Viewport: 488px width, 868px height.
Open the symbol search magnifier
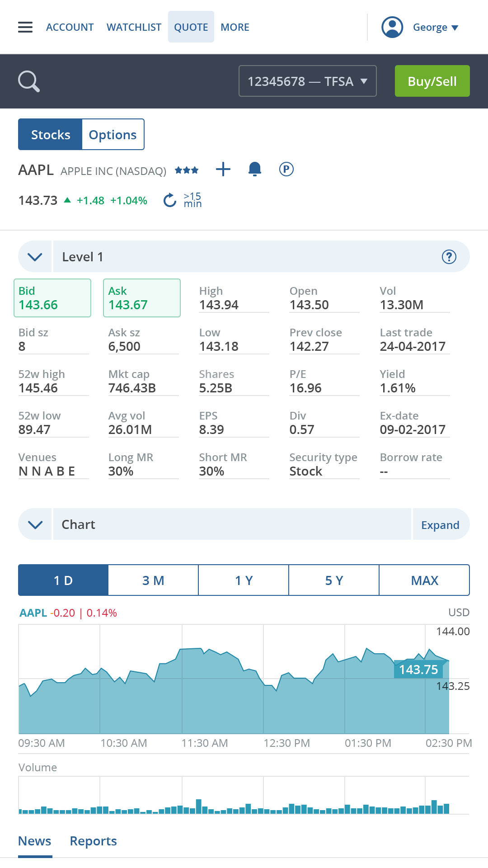click(29, 81)
